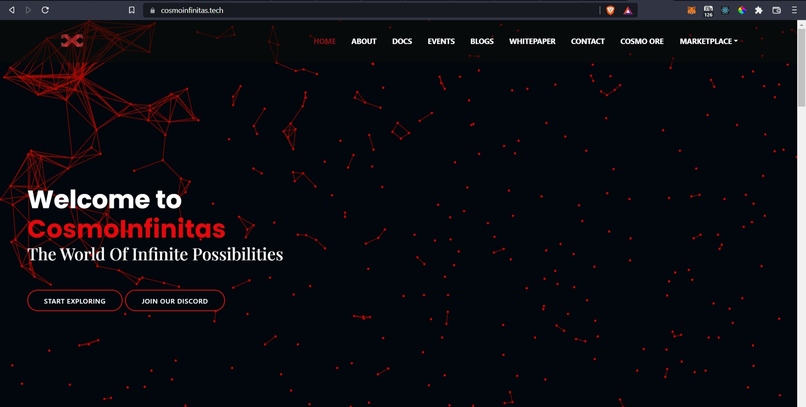Click the JOIN OUR DISCORD button
806x407 pixels.
tap(175, 301)
